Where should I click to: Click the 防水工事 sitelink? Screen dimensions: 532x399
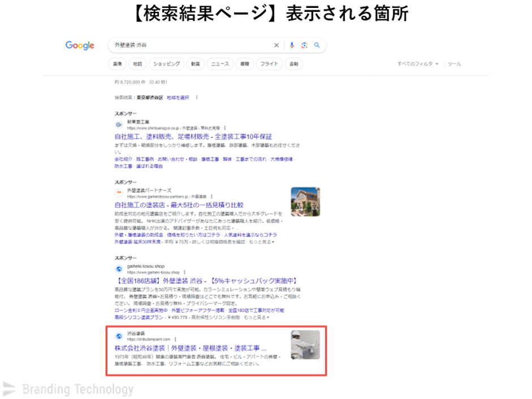123,166
